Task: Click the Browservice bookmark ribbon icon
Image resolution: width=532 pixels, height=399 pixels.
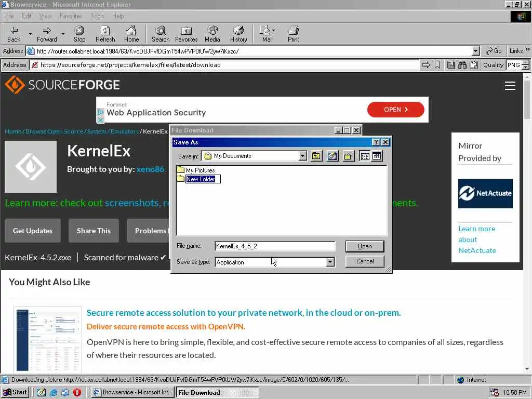Action: click(437, 65)
